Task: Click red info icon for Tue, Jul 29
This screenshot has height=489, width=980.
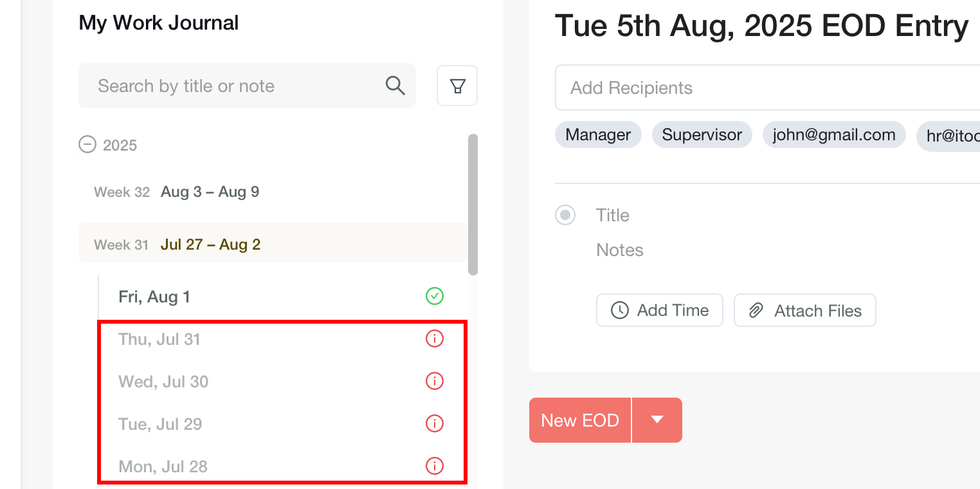Action: pyautogui.click(x=435, y=423)
